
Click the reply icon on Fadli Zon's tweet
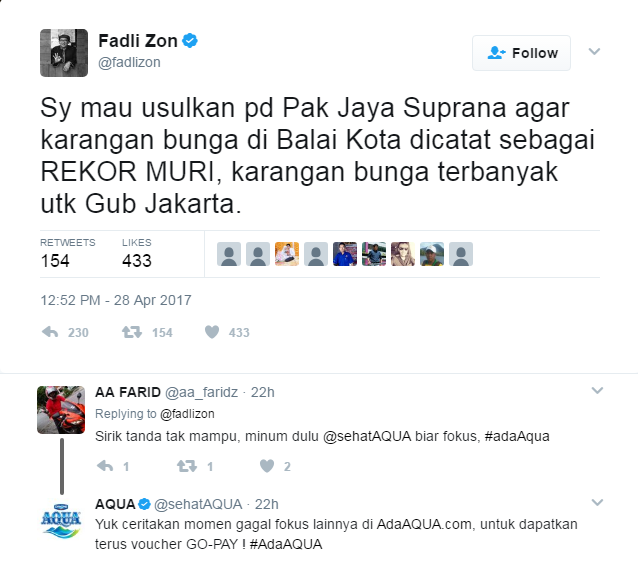coord(50,332)
